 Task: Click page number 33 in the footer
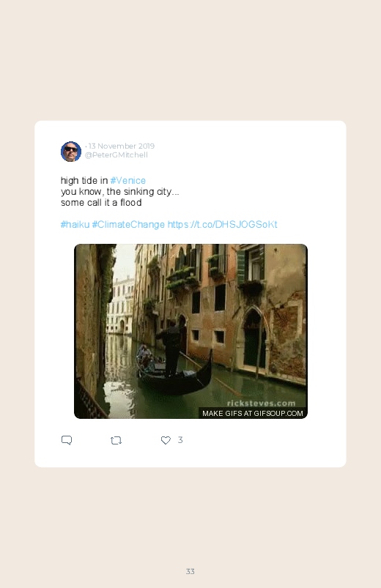tap(190, 571)
